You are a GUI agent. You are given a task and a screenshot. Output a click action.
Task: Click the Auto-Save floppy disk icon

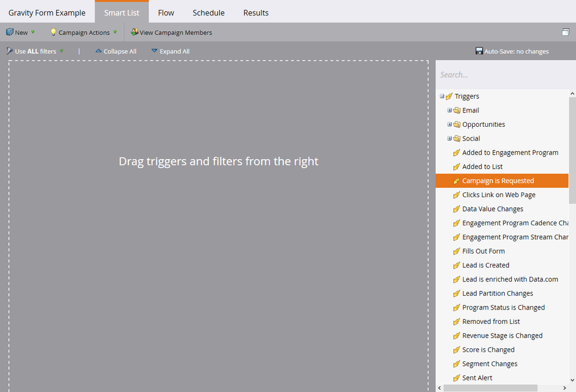(x=479, y=51)
